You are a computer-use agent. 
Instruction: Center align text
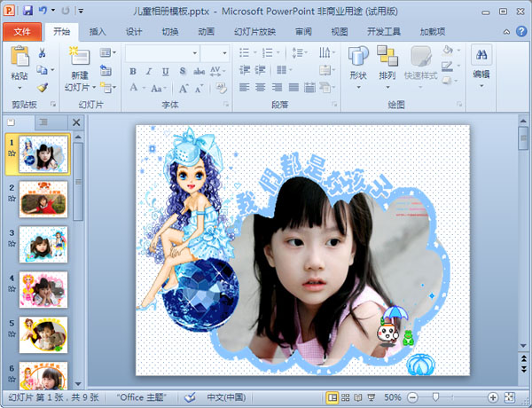[261, 88]
